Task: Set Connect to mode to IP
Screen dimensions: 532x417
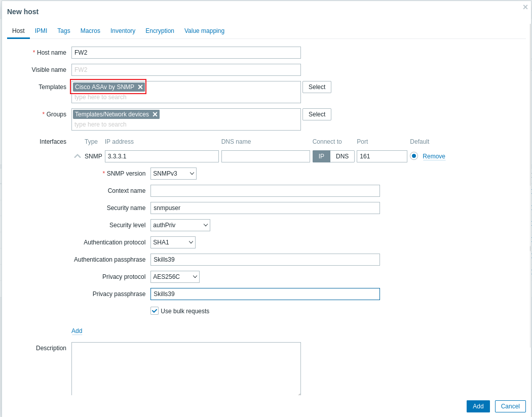Action: 321,156
